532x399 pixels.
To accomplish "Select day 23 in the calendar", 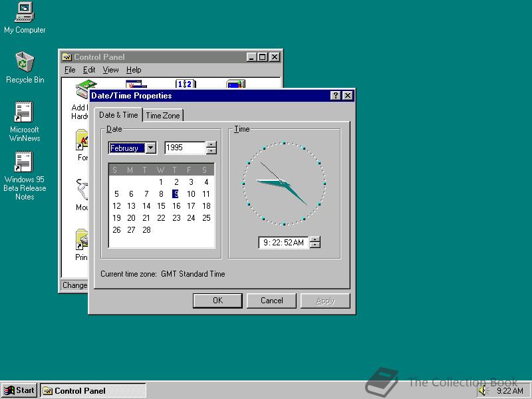I will tap(176, 218).
